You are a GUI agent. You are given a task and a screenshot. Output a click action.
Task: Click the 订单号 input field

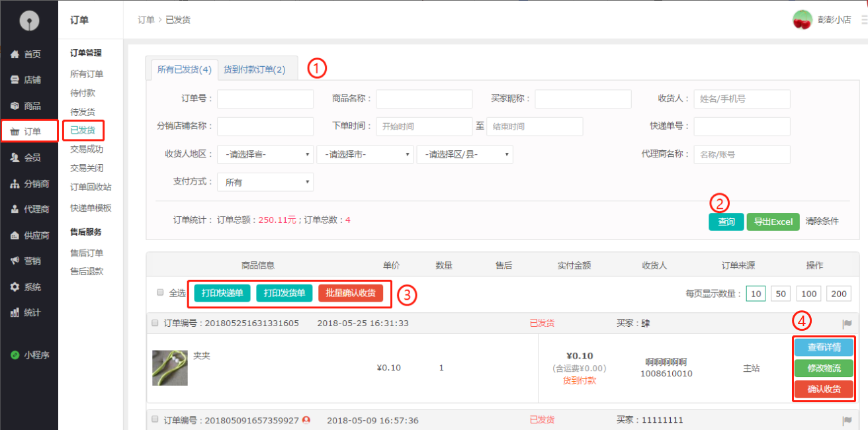coord(265,99)
